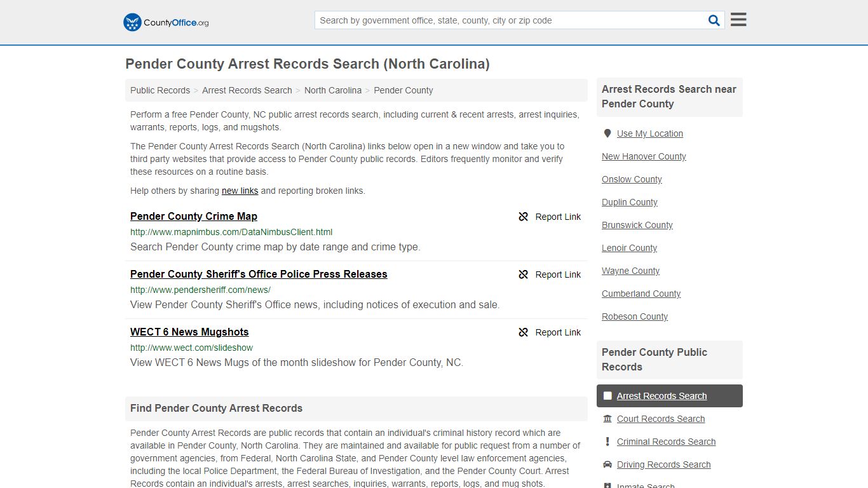The image size is (868, 488).
Task: Select Use My Location
Action: 650,133
